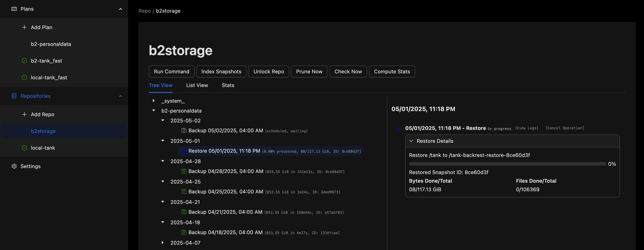Collapse the Plans sidebar section chevron
644x250 pixels.
point(120,9)
